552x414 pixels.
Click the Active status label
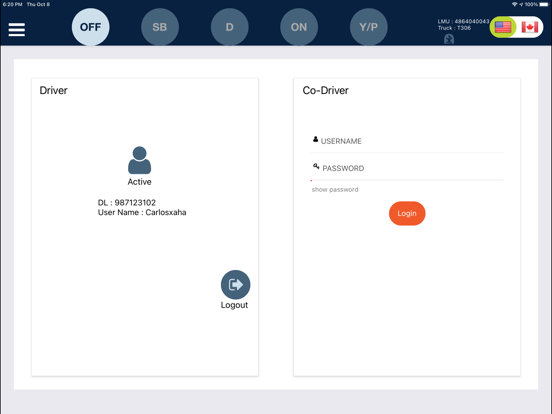(139, 182)
